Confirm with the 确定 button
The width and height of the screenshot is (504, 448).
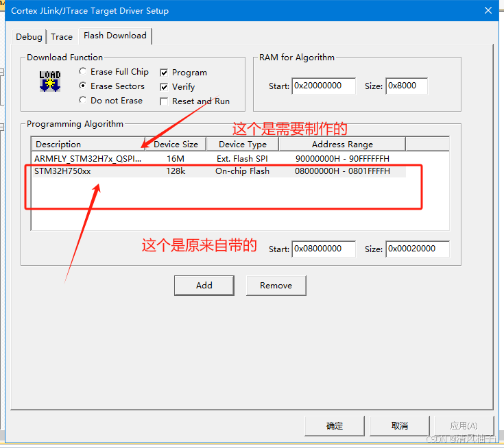[x=335, y=426]
